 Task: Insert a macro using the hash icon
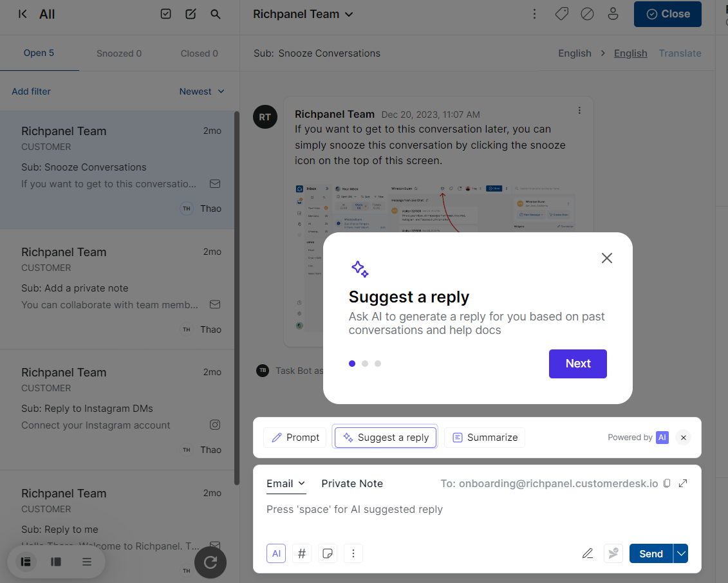tap(302, 553)
